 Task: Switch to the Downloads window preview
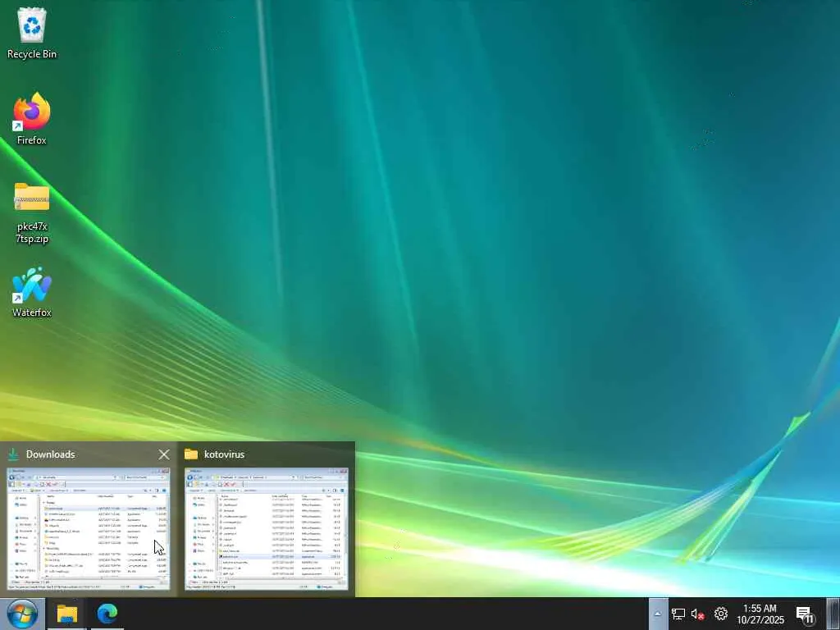(89, 529)
